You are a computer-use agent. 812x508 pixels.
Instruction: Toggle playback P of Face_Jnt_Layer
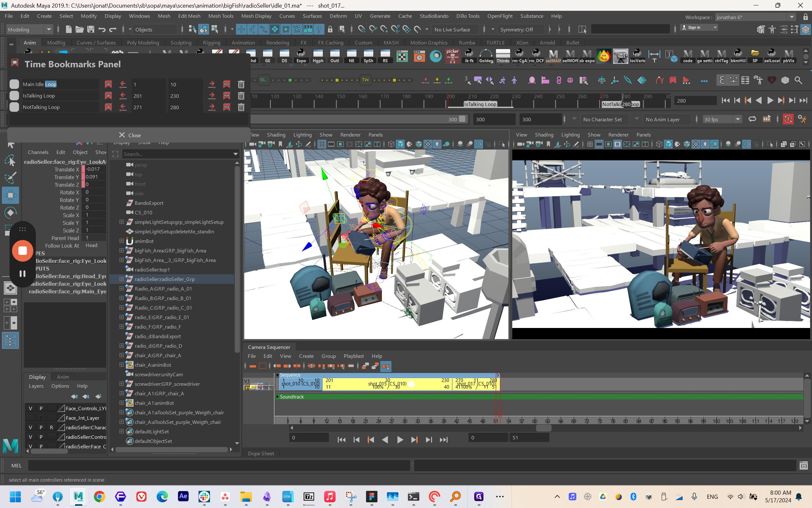pyautogui.click(x=41, y=418)
